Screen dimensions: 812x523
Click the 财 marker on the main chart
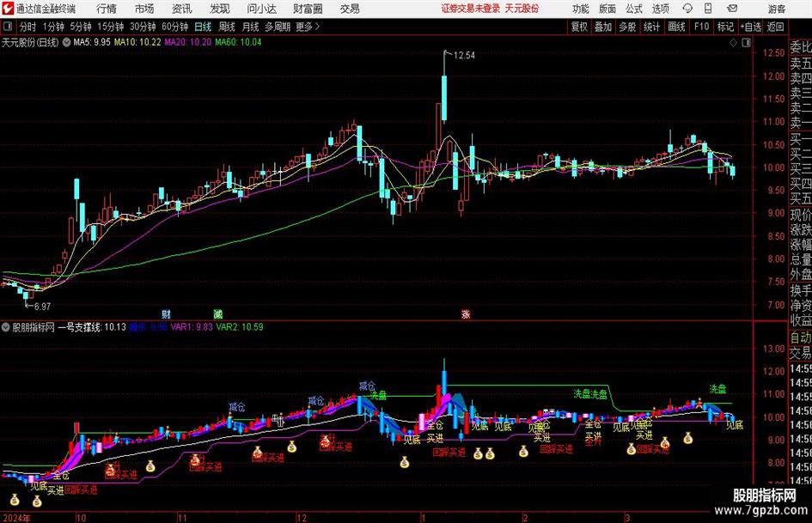[x=166, y=313]
